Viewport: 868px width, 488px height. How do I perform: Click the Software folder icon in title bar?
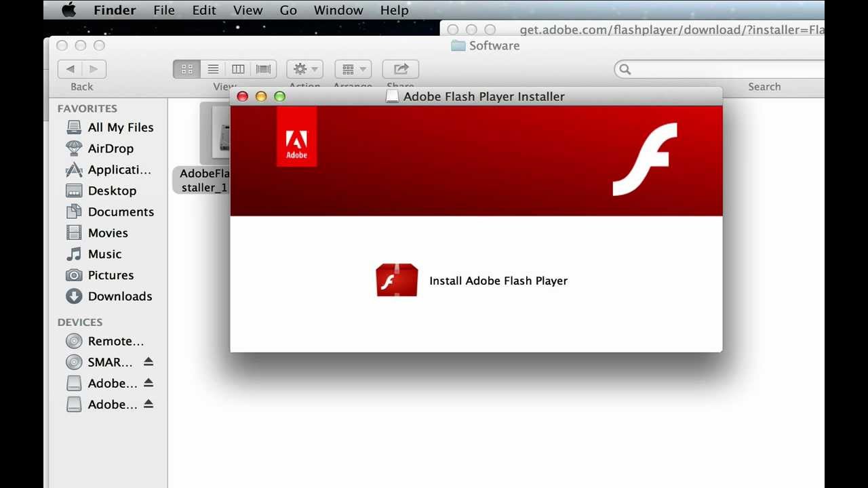coord(458,45)
